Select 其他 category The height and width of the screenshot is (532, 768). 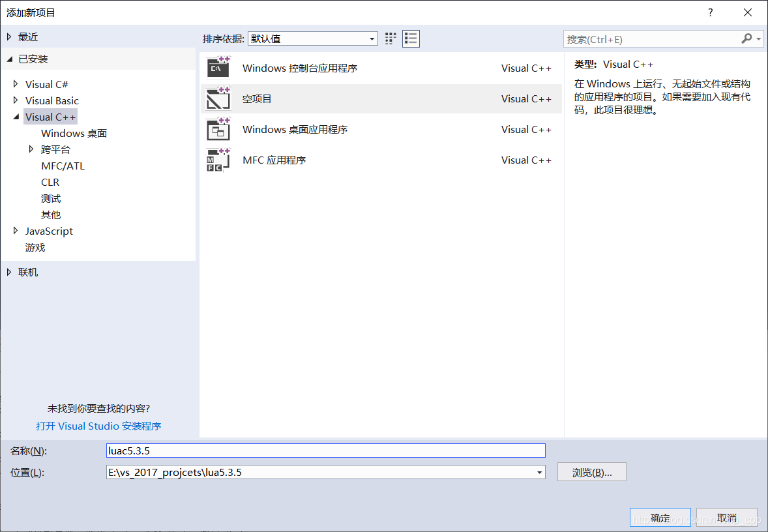pos(51,214)
